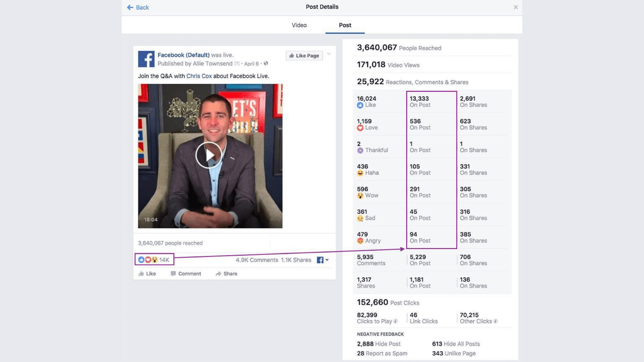Click the Back navigation arrow
Image resolution: width=644 pixels, height=362 pixels.
(x=129, y=7)
